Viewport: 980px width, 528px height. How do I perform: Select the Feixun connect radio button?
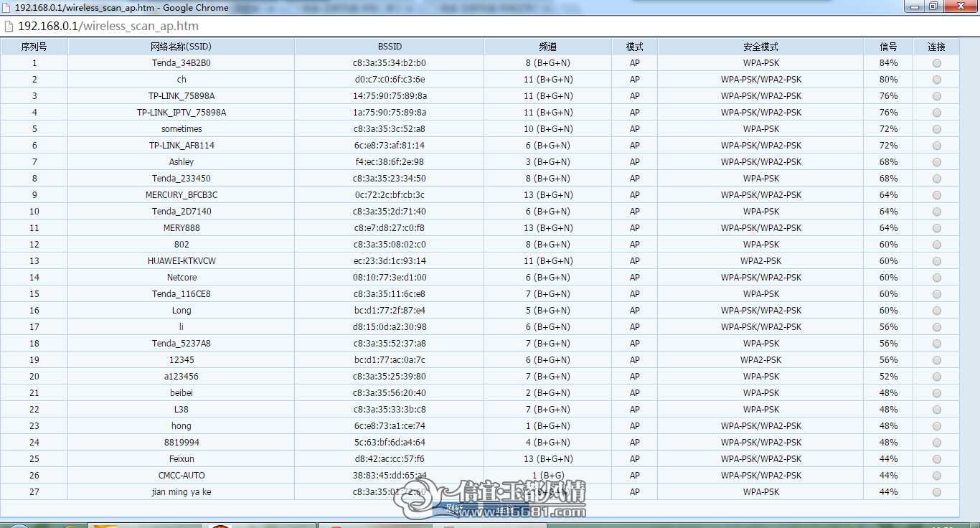click(936, 459)
